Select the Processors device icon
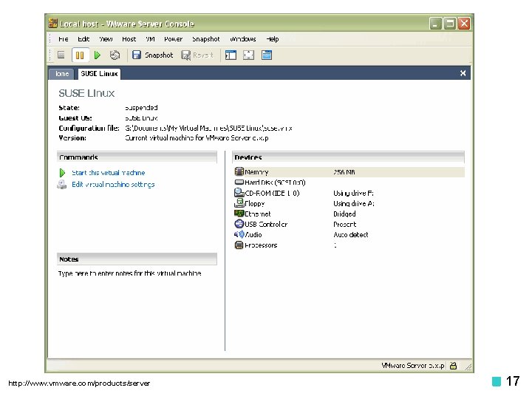The height and width of the screenshot is (399, 532). [x=239, y=245]
